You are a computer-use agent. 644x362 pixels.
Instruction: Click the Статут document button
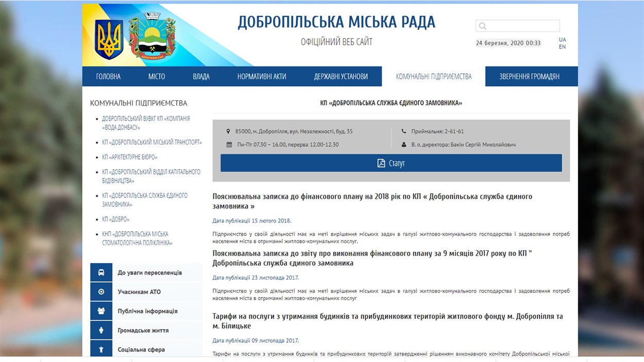click(x=391, y=163)
